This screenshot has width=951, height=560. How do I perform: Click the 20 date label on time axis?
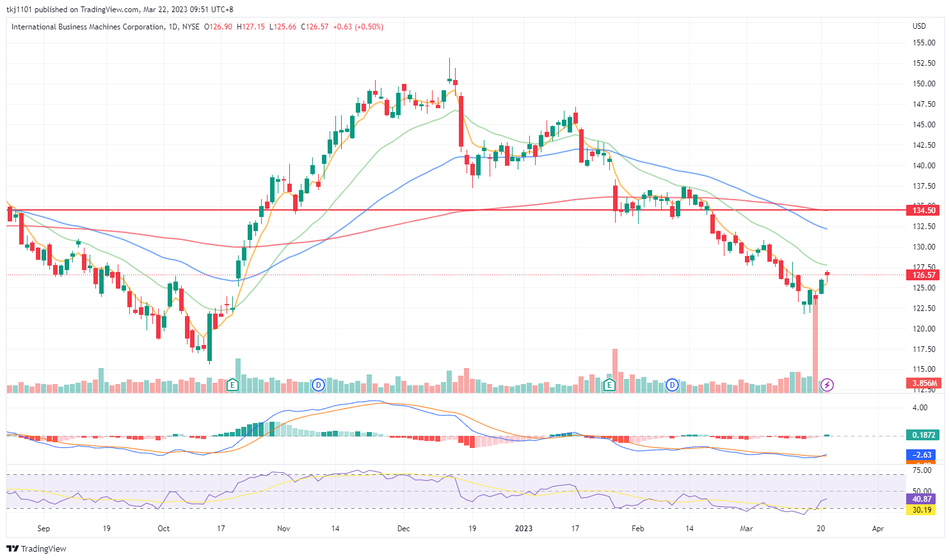821,529
